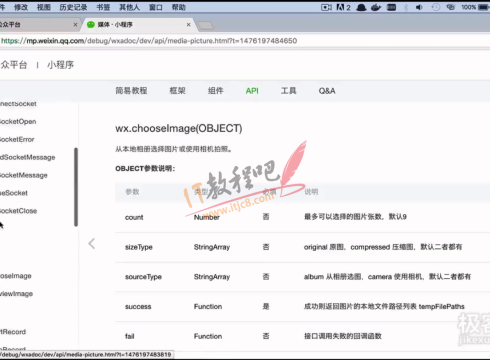
Task: Click the OBJECT参数说明 label
Action: (145, 169)
